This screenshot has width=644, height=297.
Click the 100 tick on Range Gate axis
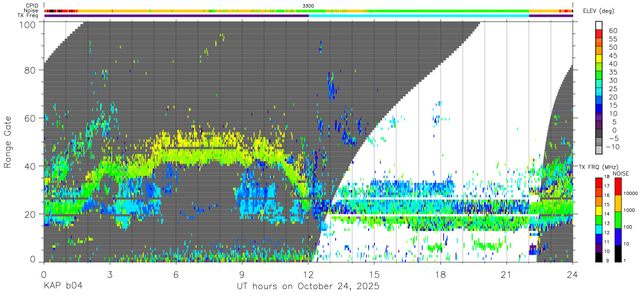point(28,25)
